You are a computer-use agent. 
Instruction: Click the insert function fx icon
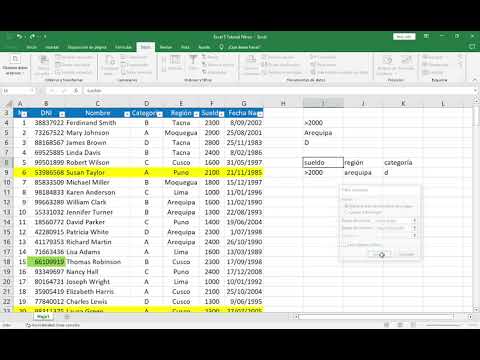[x=76, y=90]
